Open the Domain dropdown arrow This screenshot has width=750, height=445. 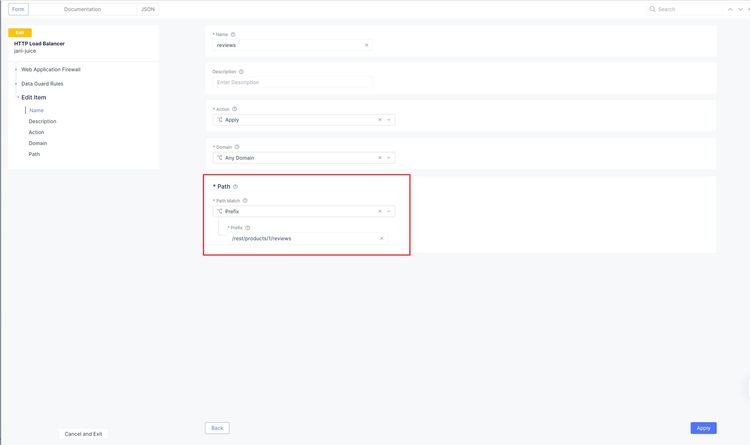click(389, 158)
